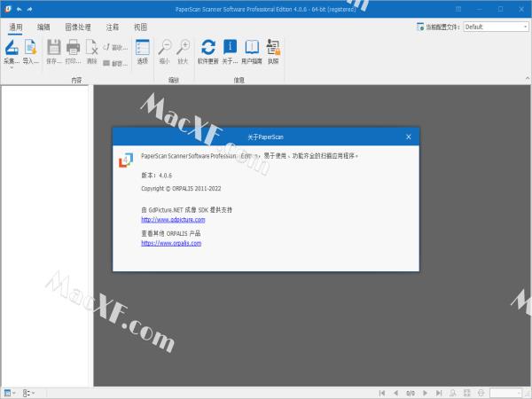Click the 缩小 (Zoom out) magnifier
Image resolution: width=532 pixels, height=399 pixels.
165,48
